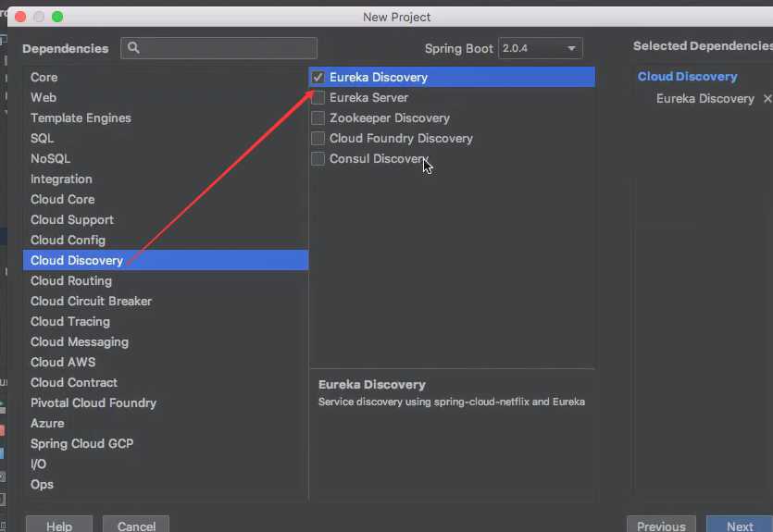Go back with the Previous button
The image size is (773, 532).
tap(661, 526)
